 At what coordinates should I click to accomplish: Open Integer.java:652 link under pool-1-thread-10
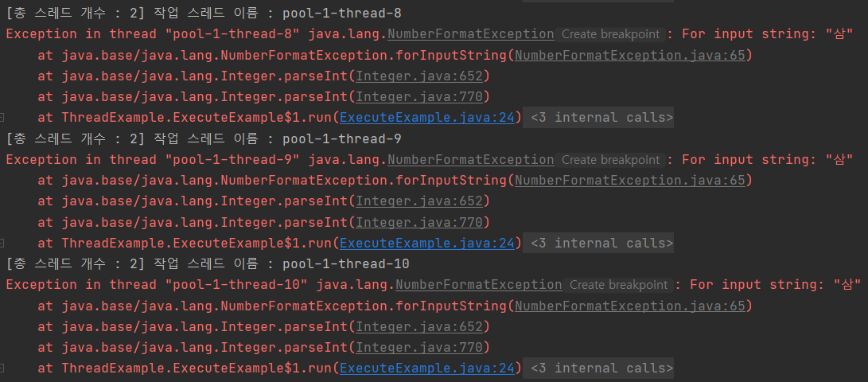click(419, 326)
